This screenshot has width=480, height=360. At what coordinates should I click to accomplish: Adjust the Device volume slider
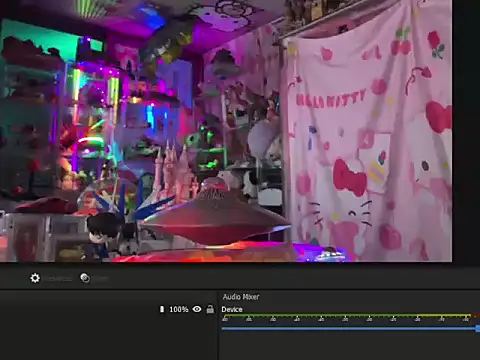351,329
